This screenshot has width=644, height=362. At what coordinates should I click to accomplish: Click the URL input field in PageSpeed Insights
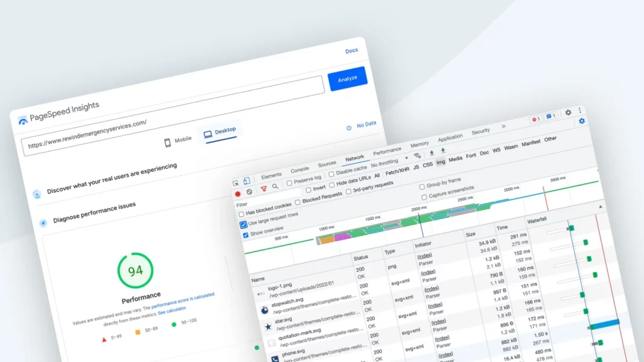click(x=174, y=116)
